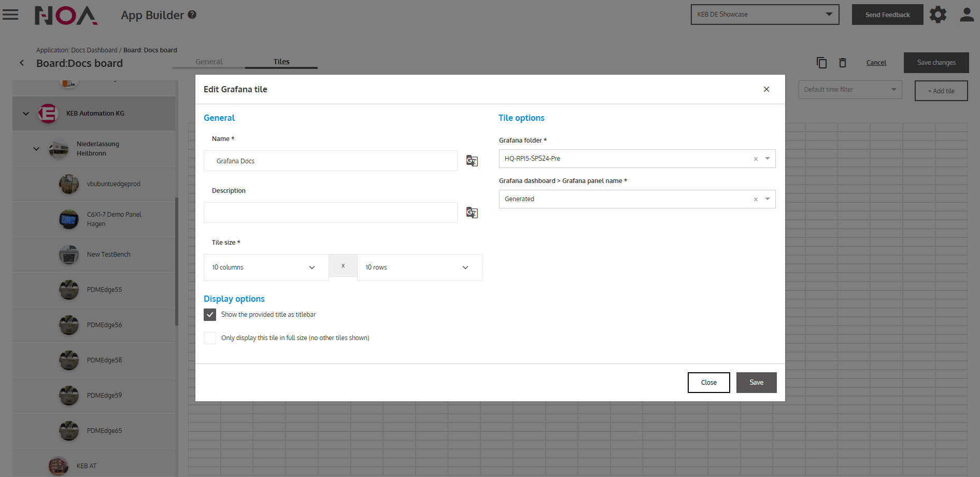Click the translate icon beside the Name field

(472, 161)
